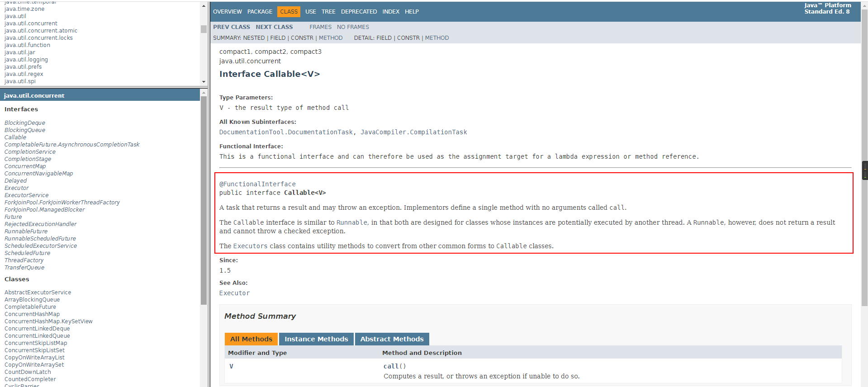Switch to the Instance Methods tab
The width and height of the screenshot is (868, 387).
[x=316, y=339]
